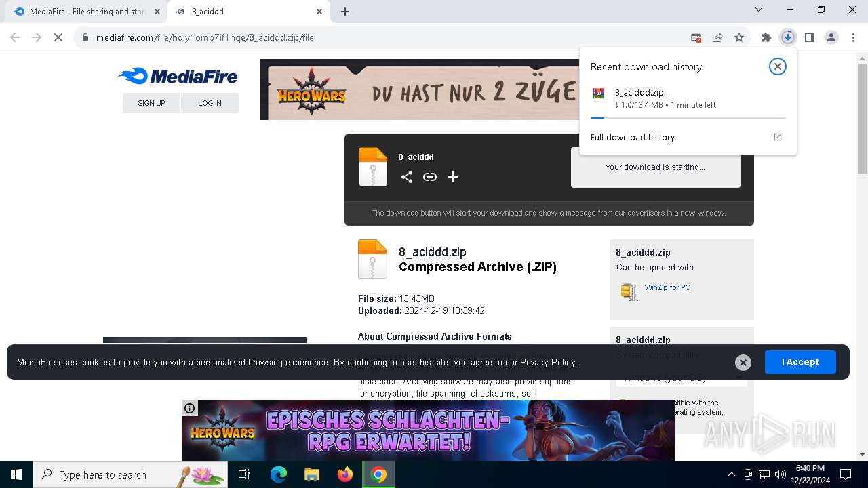Screen dimensions: 868x488
Task: Click About Compressed Archive Formats heading
Action: click(x=435, y=336)
